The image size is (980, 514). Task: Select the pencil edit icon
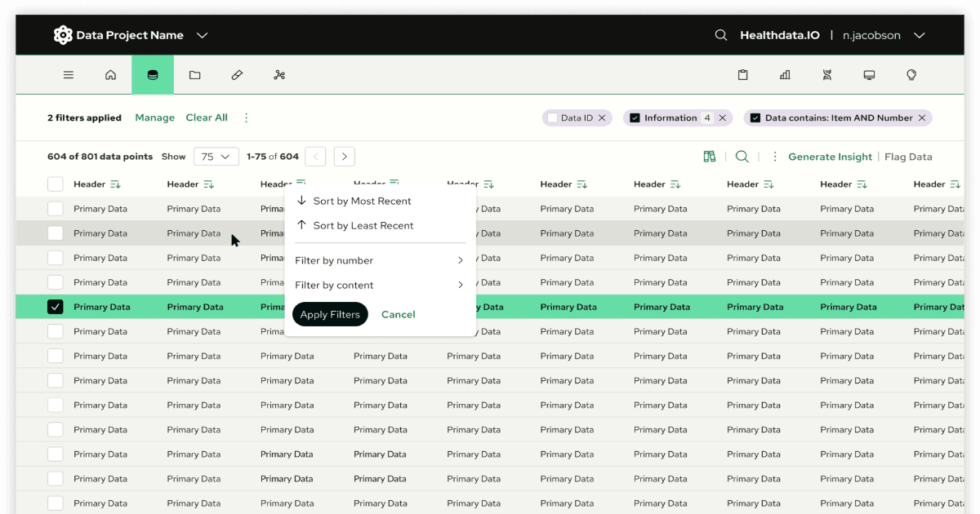tap(237, 74)
